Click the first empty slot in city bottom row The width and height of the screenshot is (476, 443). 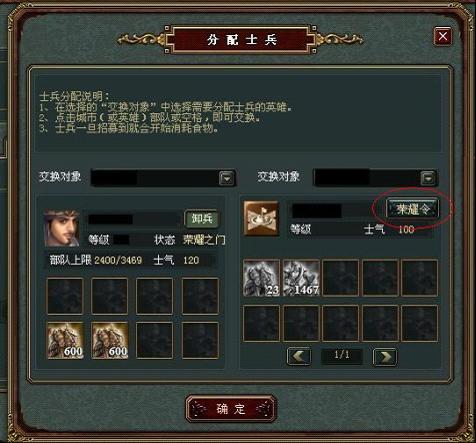(262, 323)
